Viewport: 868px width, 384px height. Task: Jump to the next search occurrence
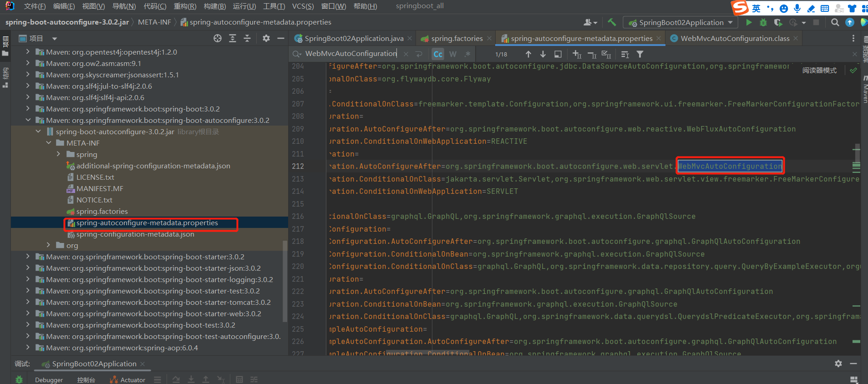(x=543, y=54)
